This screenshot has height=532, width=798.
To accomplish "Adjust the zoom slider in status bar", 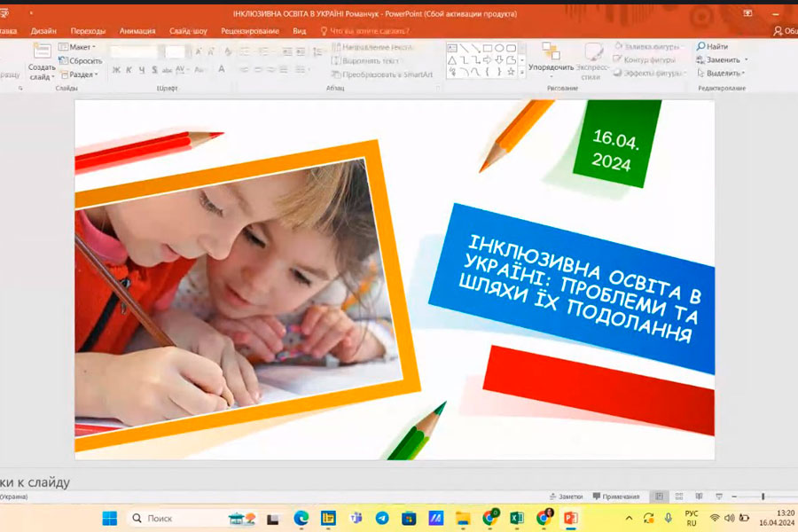I will [x=763, y=497].
